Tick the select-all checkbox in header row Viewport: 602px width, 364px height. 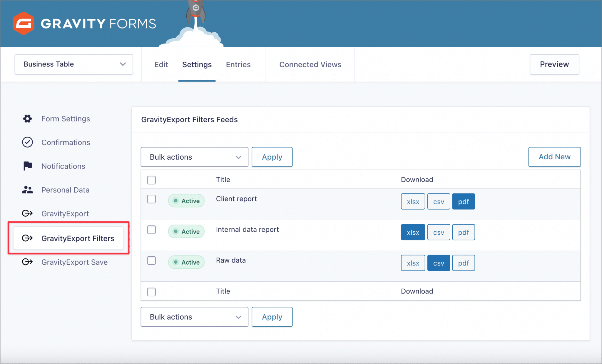[151, 180]
